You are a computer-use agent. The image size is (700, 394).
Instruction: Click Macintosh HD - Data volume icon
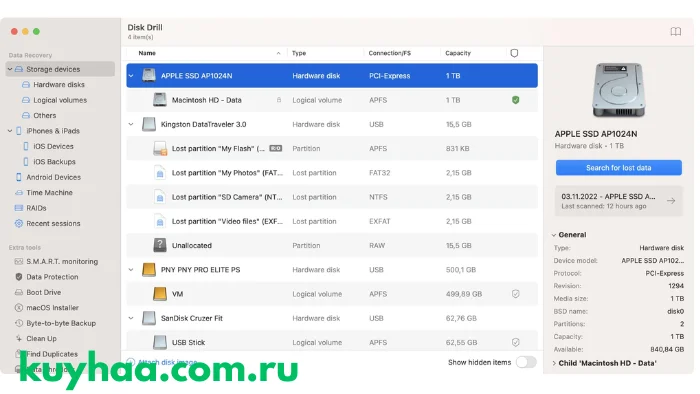(x=160, y=100)
